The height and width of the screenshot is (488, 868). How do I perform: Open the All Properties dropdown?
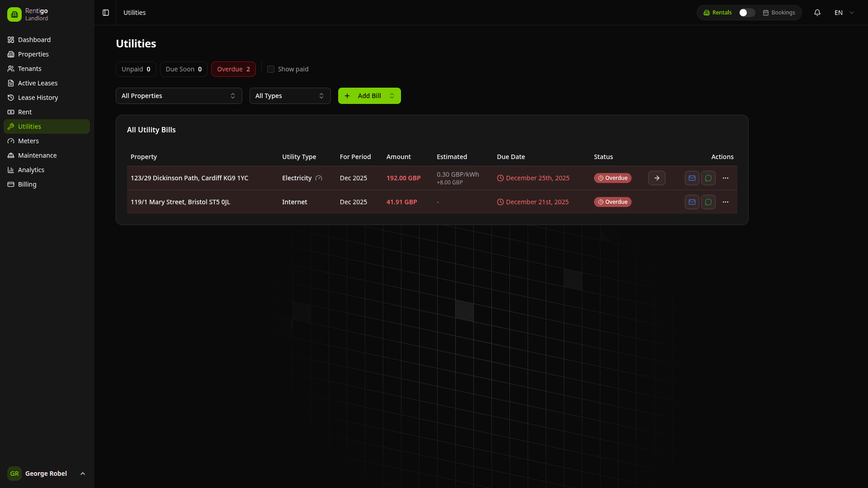pos(179,96)
